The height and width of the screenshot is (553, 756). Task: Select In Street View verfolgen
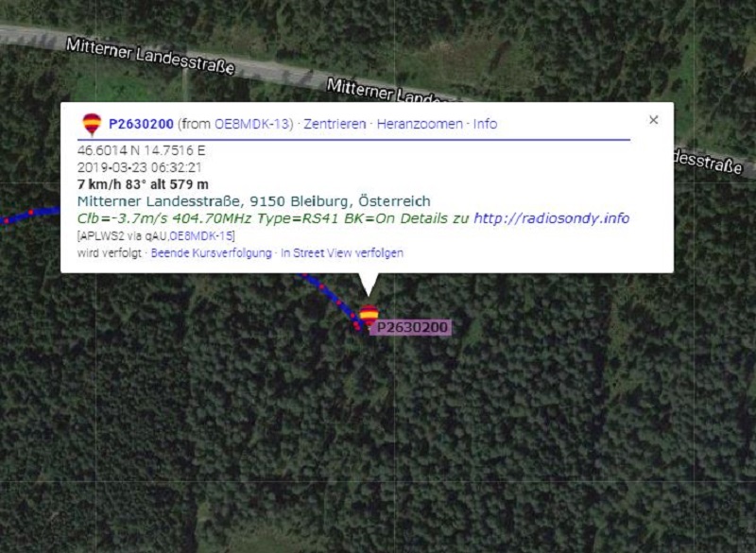342,253
